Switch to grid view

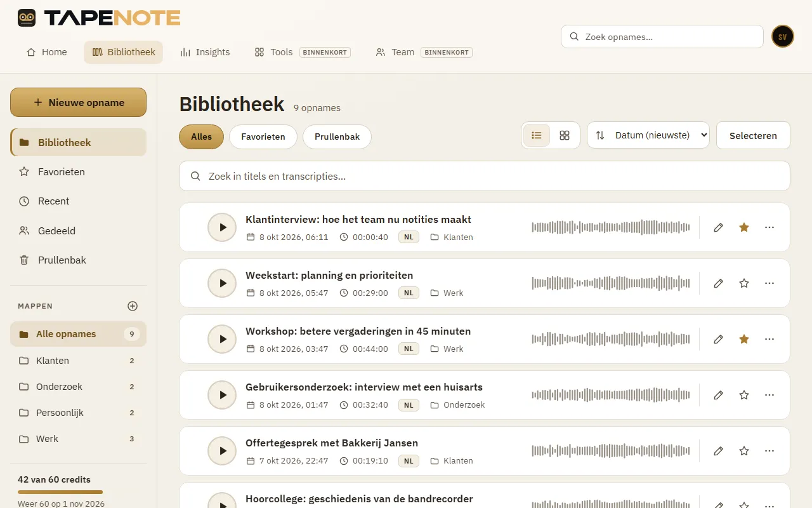(565, 135)
